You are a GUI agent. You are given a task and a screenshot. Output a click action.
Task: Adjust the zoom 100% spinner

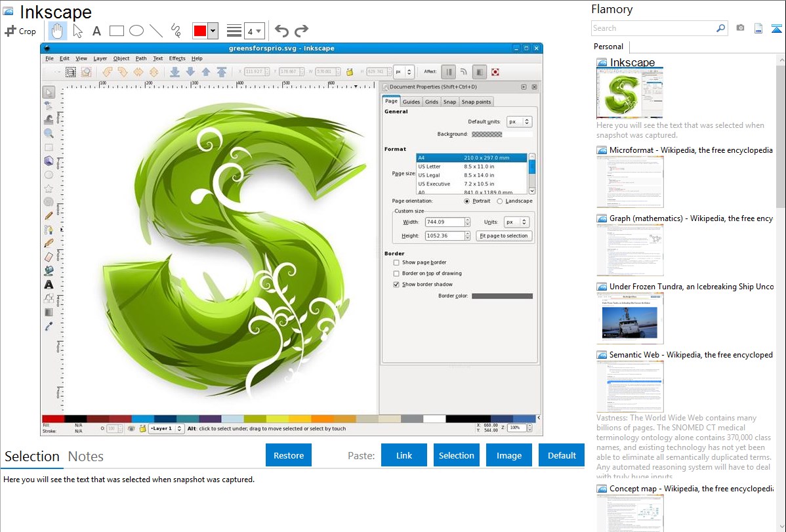click(530, 428)
